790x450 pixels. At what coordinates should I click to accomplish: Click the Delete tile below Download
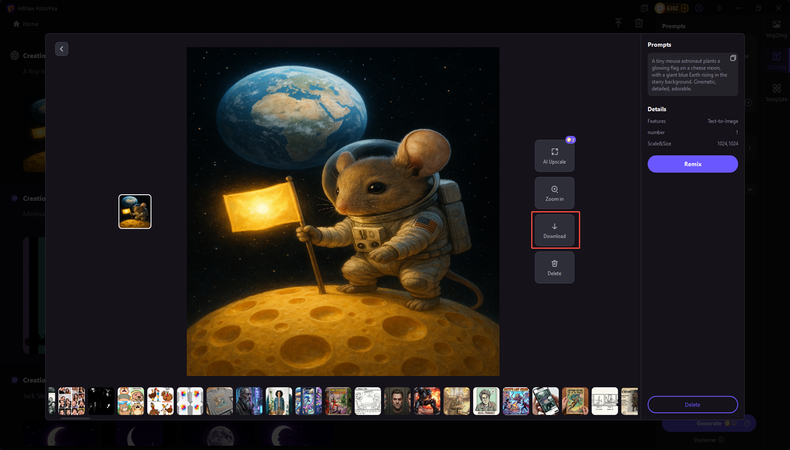coord(554,267)
